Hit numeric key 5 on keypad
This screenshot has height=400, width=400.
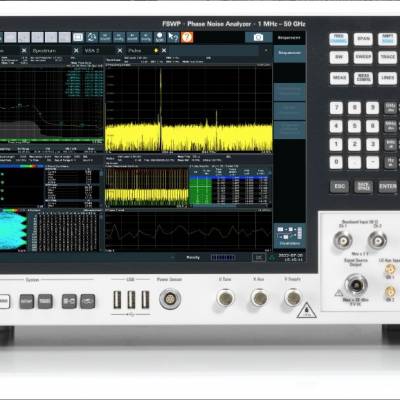coord(354,126)
